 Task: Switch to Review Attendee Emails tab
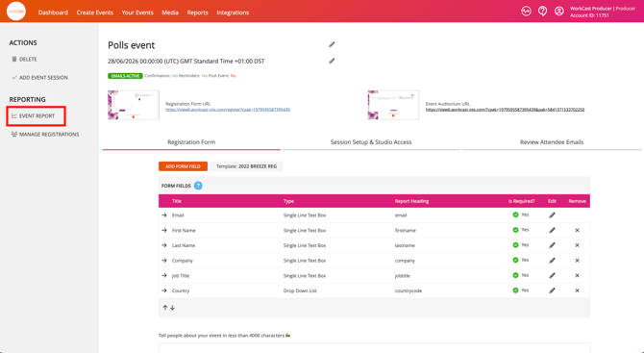click(x=552, y=142)
